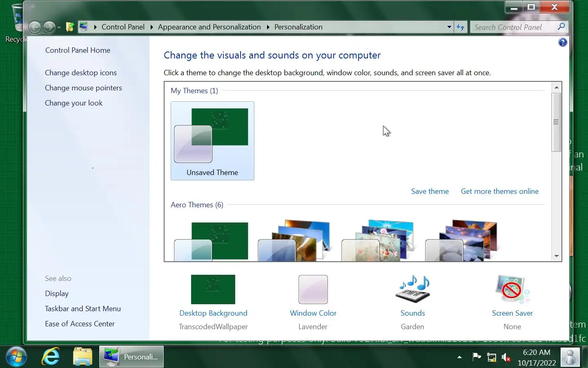Click the search magnifier icon
This screenshot has width=588, height=368.
tap(561, 27)
